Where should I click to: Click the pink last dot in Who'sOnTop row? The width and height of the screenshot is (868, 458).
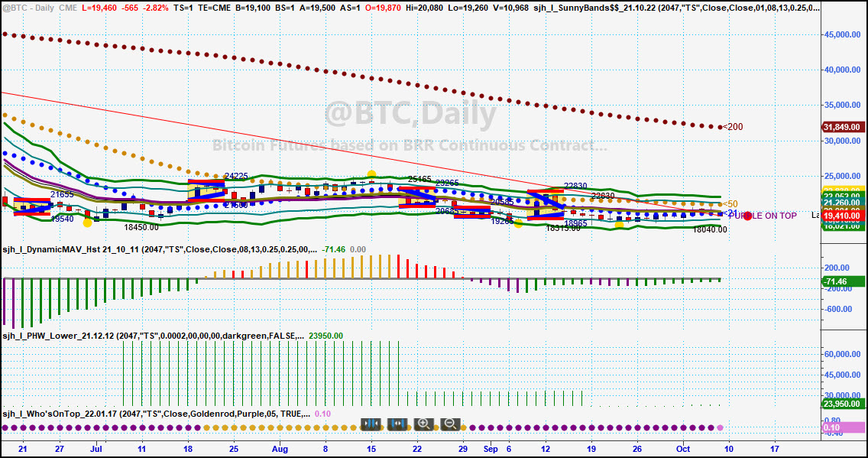(721, 428)
